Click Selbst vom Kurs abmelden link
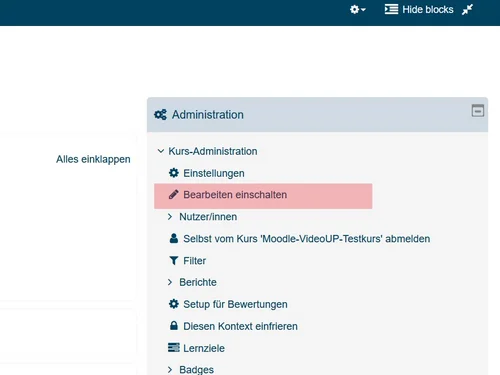The height and width of the screenshot is (375, 500). pyautogui.click(x=306, y=239)
